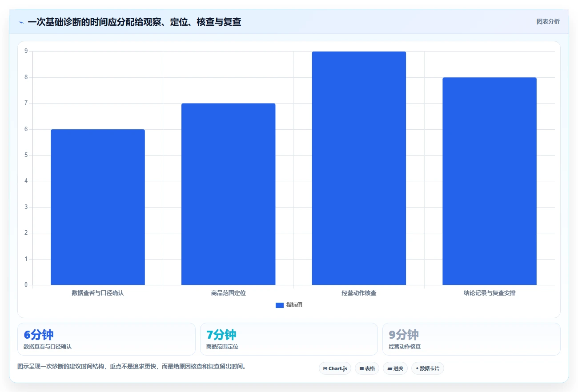This screenshot has width=578, height=392.
Task: Click the 结论记录与复查安排 bar in chart
Action: [x=490, y=181]
